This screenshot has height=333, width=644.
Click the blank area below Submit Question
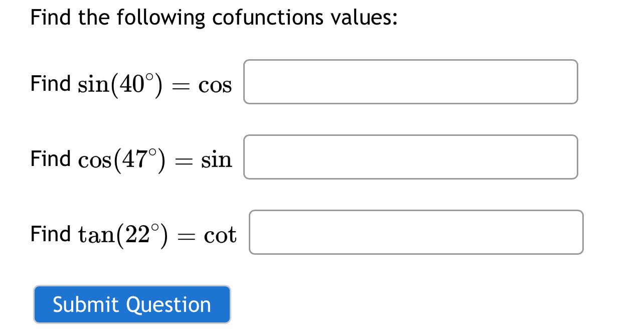point(131,328)
